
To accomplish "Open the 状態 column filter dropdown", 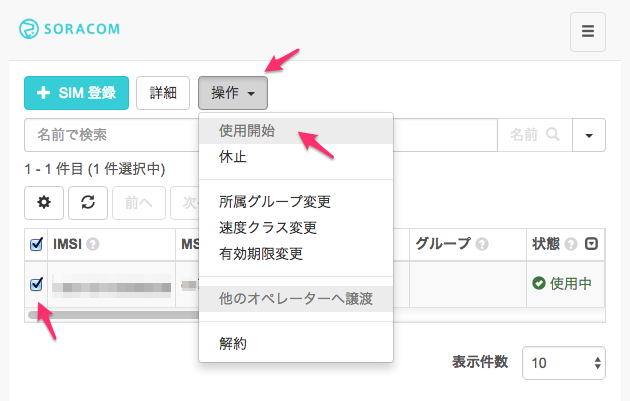I will click(591, 244).
